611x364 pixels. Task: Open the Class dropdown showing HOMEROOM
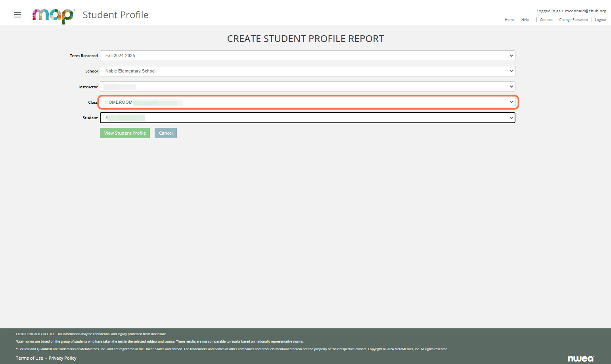[x=307, y=102]
